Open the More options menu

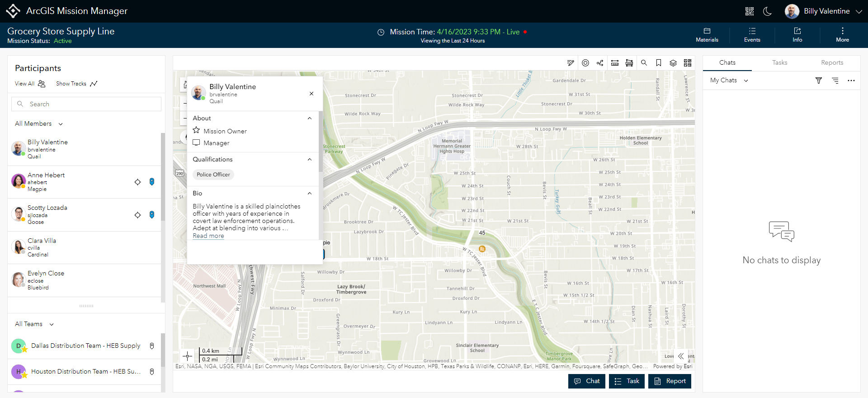coord(843,35)
